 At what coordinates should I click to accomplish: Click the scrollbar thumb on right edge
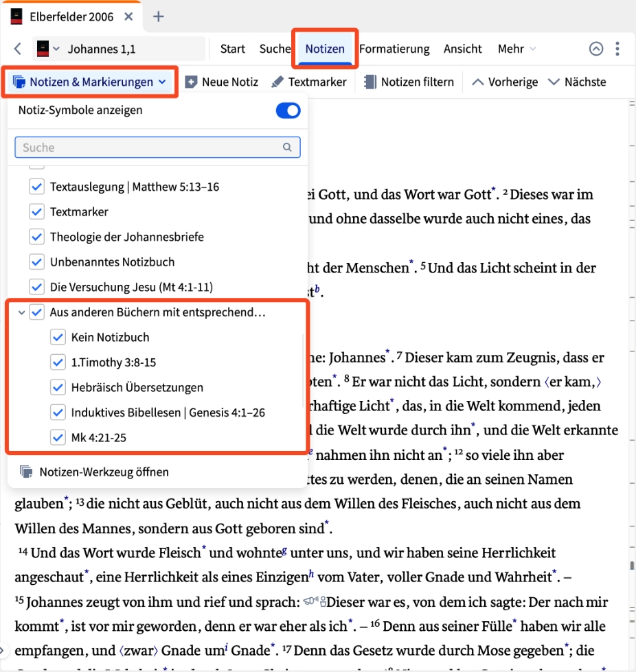point(632,566)
